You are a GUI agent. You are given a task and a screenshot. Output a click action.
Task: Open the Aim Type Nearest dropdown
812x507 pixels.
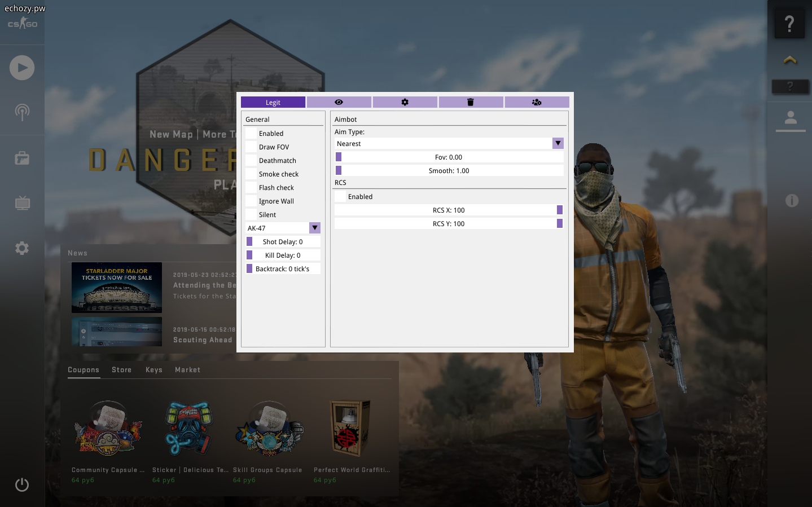point(449,143)
